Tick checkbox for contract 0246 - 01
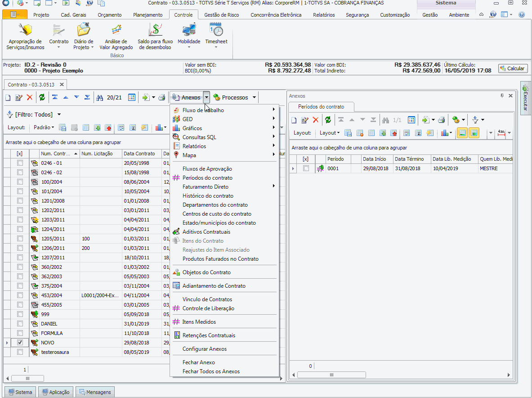Screen dimensions: 532x398 [20, 163]
